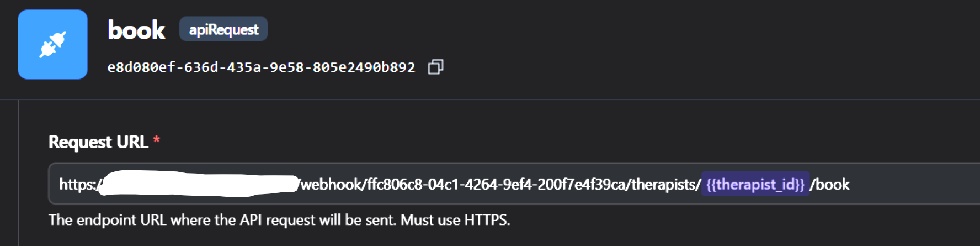Click the redacted white domain area
Image resolution: width=980 pixels, height=246 pixels.
click(199, 184)
